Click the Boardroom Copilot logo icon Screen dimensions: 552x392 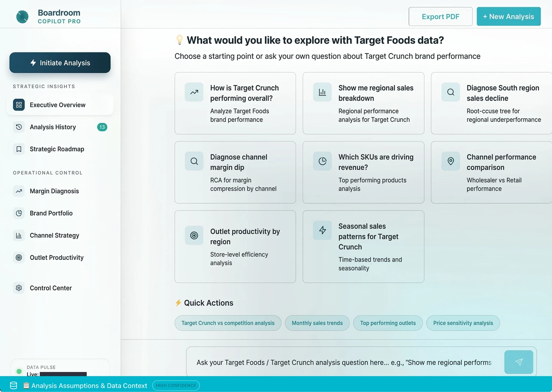coord(22,17)
